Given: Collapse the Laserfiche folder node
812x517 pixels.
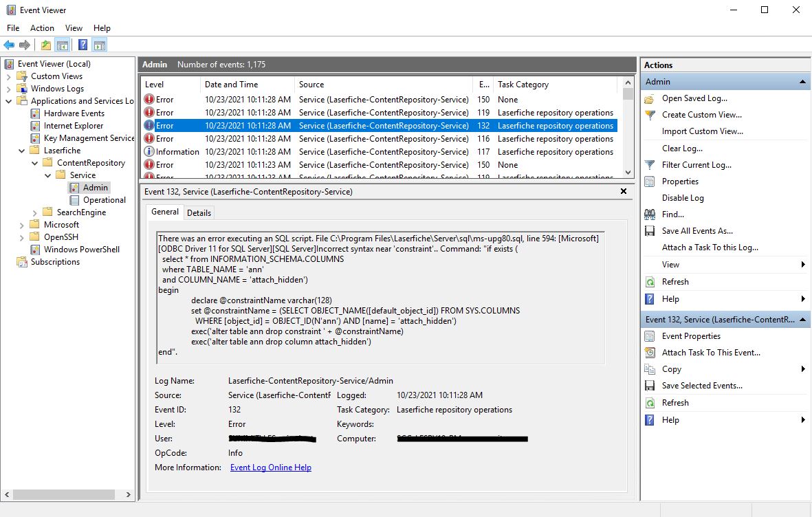Looking at the screenshot, I should [22, 151].
